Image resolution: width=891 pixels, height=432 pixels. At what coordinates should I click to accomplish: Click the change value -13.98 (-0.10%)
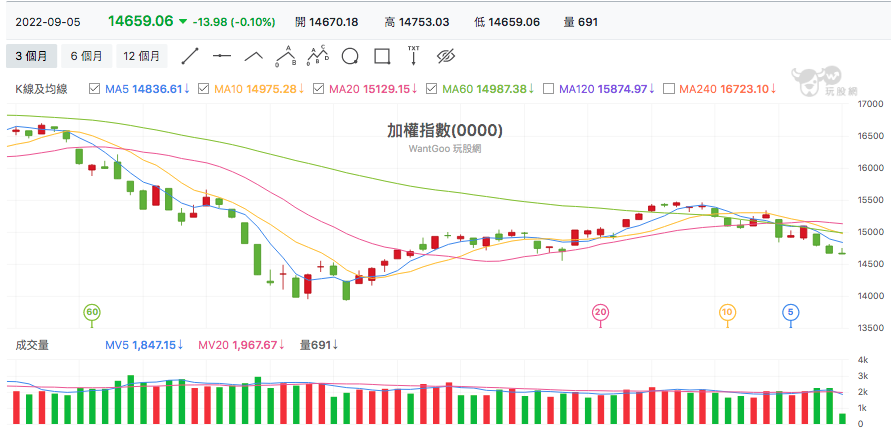point(234,22)
